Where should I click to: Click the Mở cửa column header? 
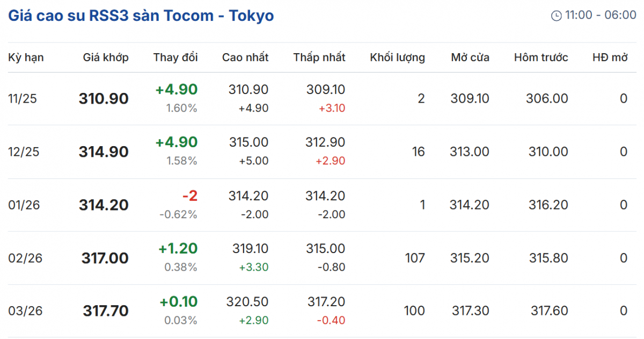point(470,57)
